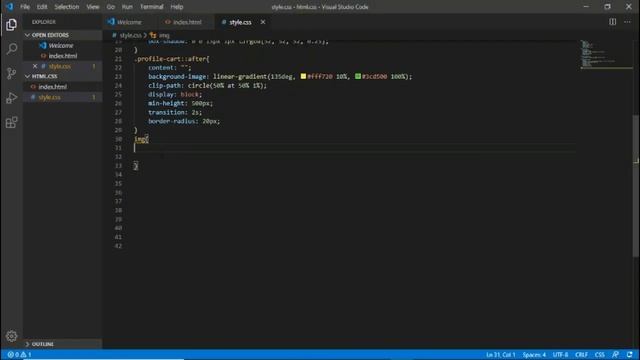Close style.css in Open Editors list
The height and width of the screenshot is (360, 640).
pyautogui.click(x=35, y=66)
